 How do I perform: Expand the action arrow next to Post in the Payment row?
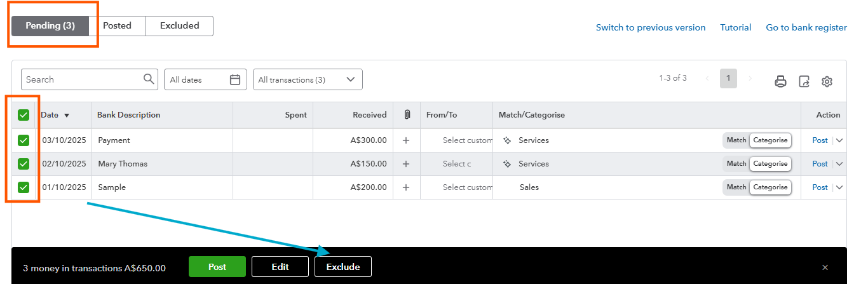[839, 140]
